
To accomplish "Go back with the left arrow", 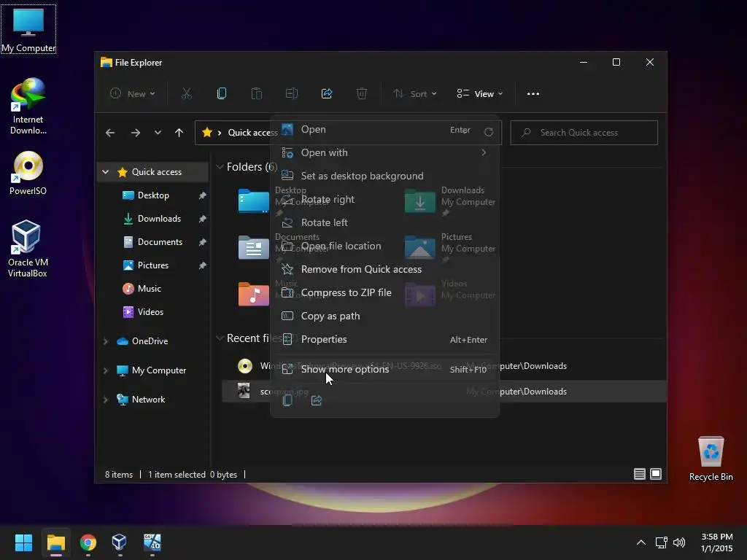I will (110, 133).
